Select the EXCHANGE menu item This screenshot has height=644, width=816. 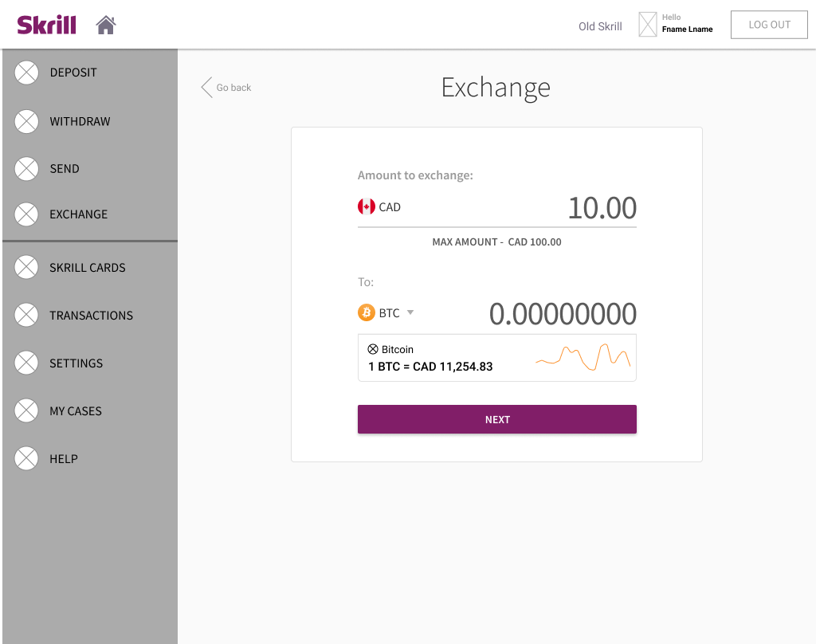tap(79, 214)
